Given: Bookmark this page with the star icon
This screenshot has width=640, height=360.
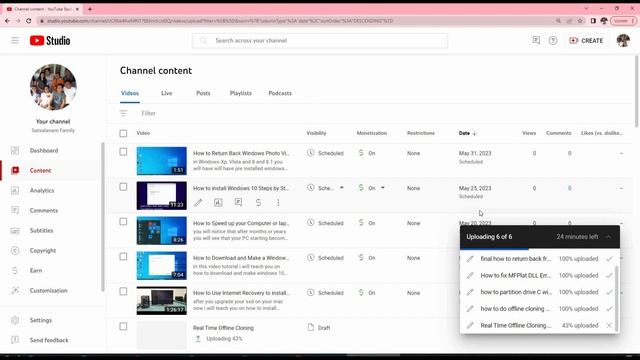Looking at the screenshot, I should [580, 21].
